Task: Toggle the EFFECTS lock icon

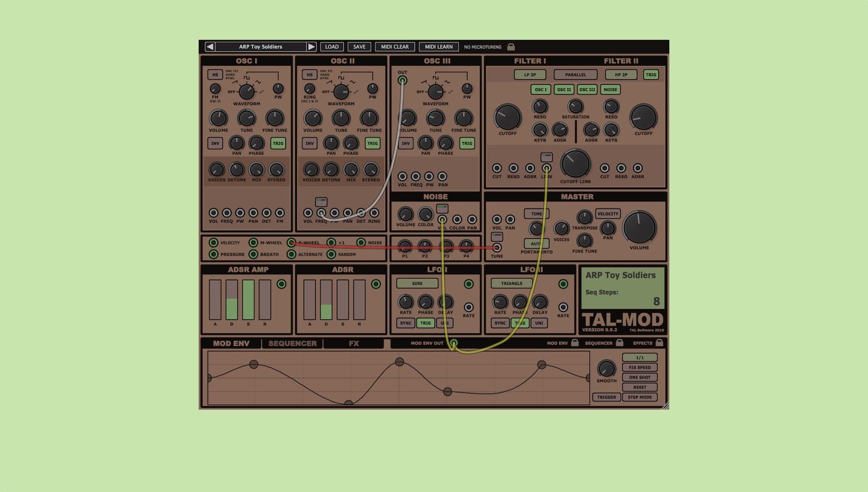Action: 660,343
